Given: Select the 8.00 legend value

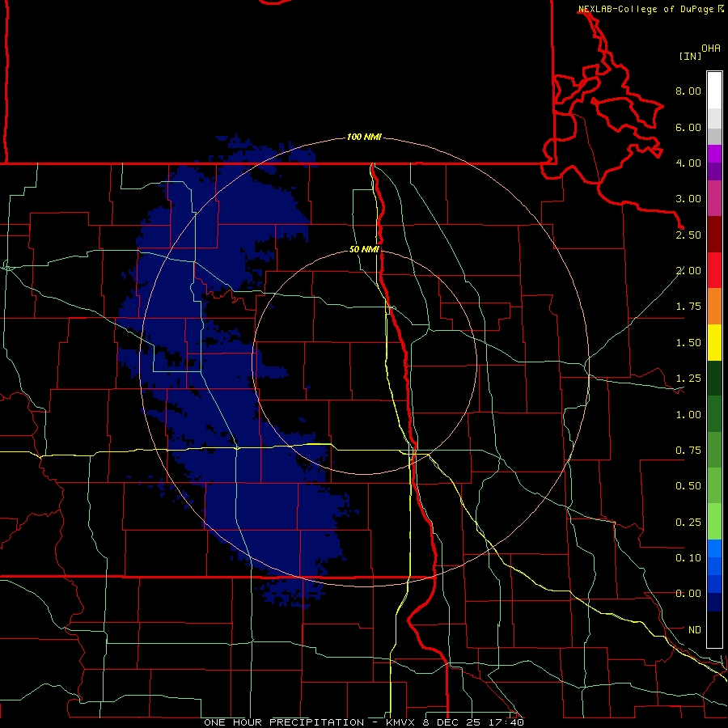Looking at the screenshot, I should coord(688,91).
